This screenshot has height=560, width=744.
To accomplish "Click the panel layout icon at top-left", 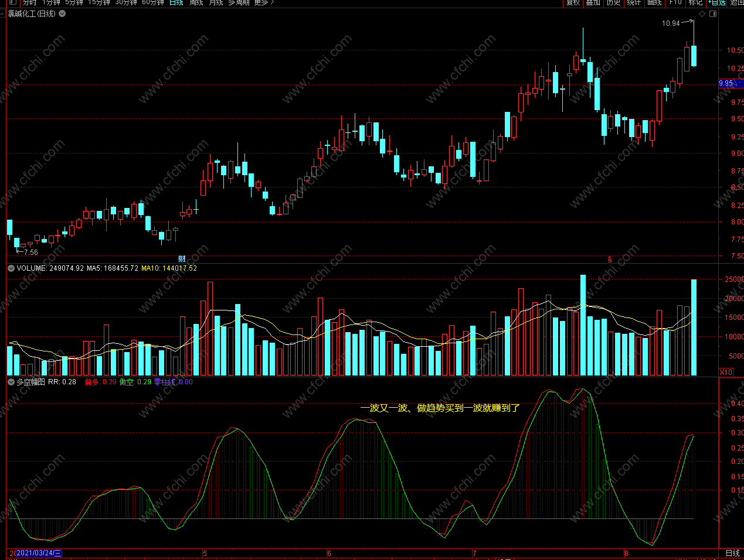I will [13, 2].
